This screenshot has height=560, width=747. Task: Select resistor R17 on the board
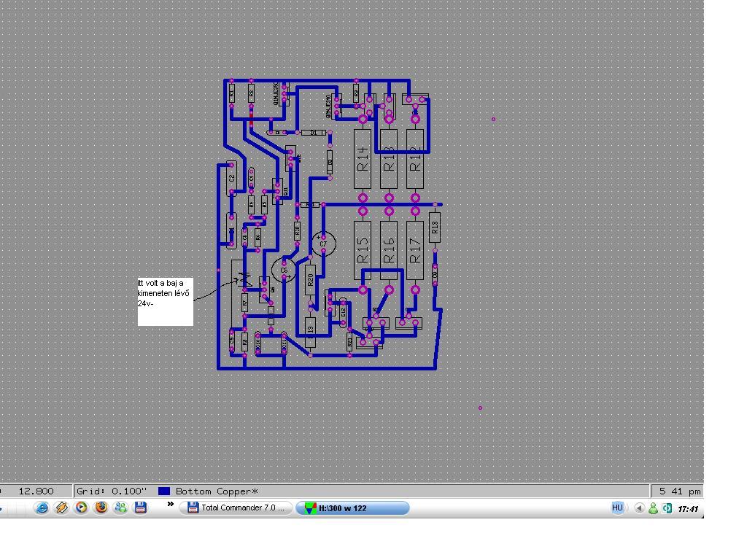[415, 251]
